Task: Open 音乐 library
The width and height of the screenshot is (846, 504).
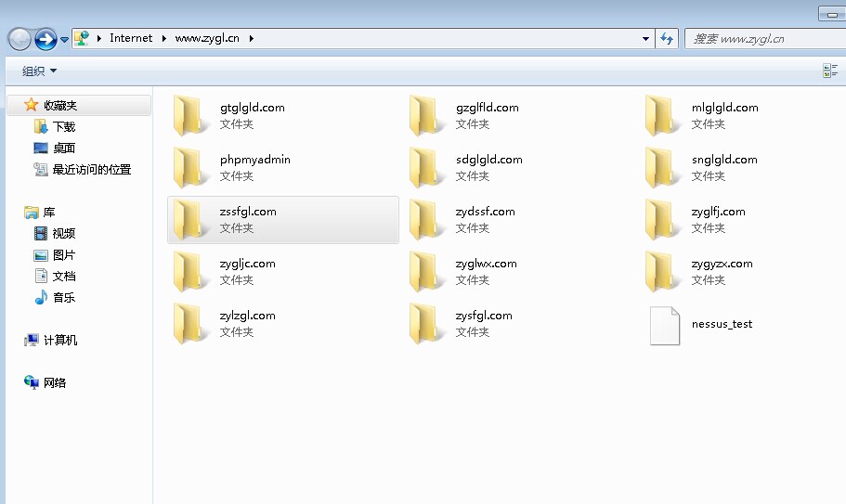Action: (x=64, y=298)
